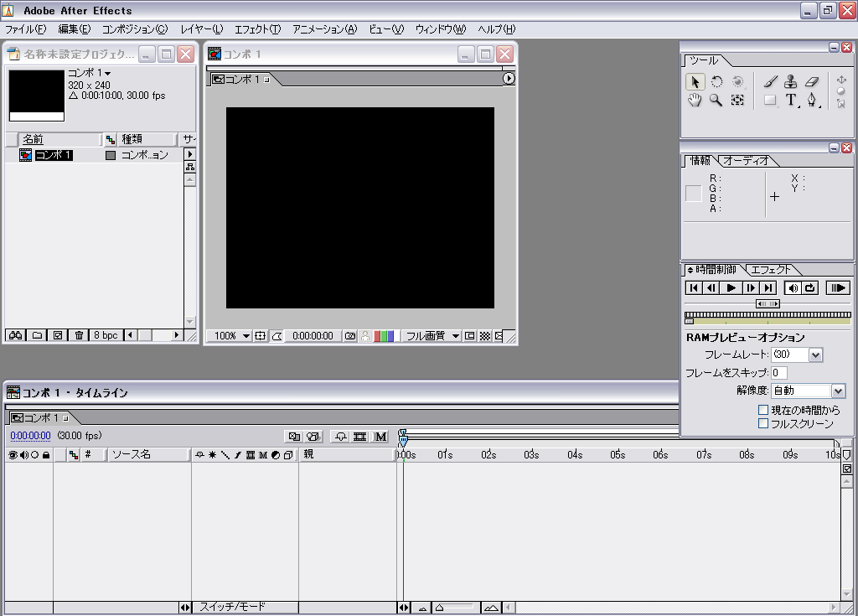Step to the next frame button
The height and width of the screenshot is (616, 858).
[751, 288]
